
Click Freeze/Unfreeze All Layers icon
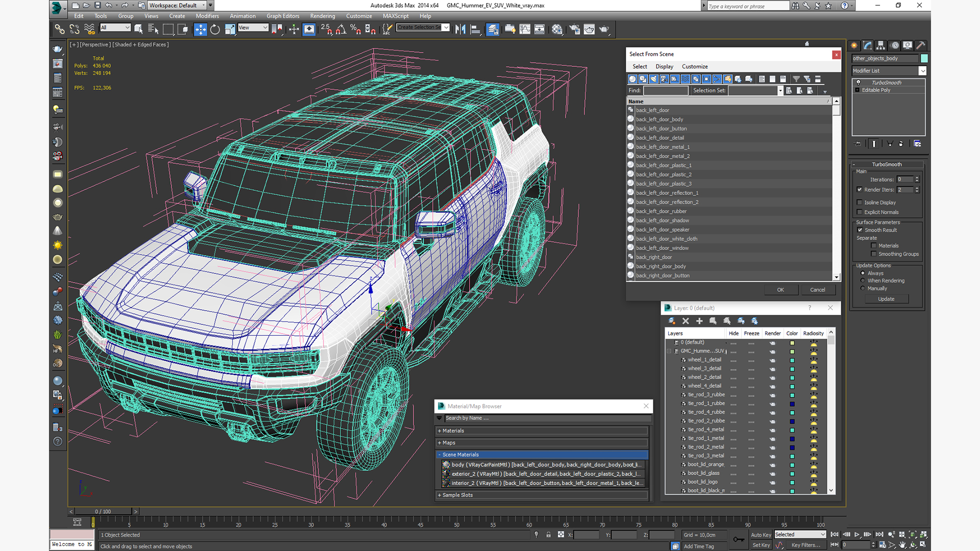point(754,321)
